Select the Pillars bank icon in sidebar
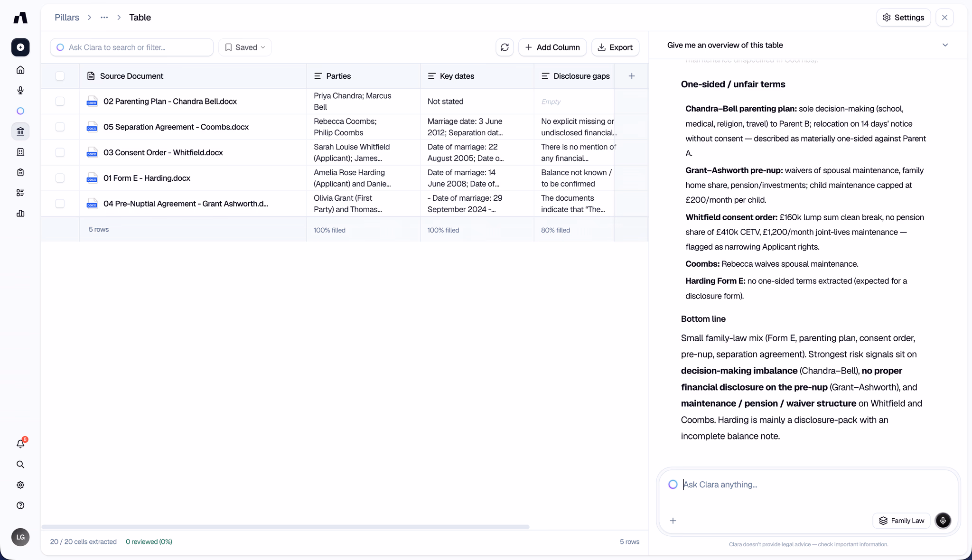 click(x=20, y=131)
